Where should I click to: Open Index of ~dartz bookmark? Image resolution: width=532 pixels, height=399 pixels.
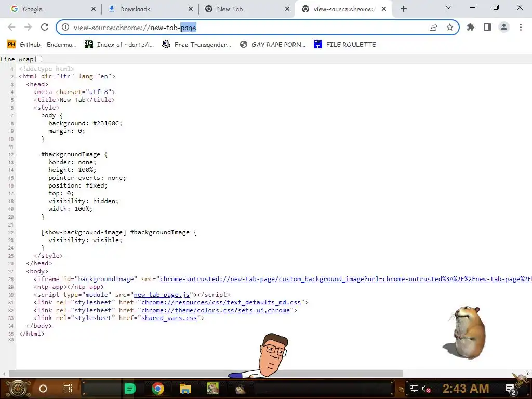point(119,45)
